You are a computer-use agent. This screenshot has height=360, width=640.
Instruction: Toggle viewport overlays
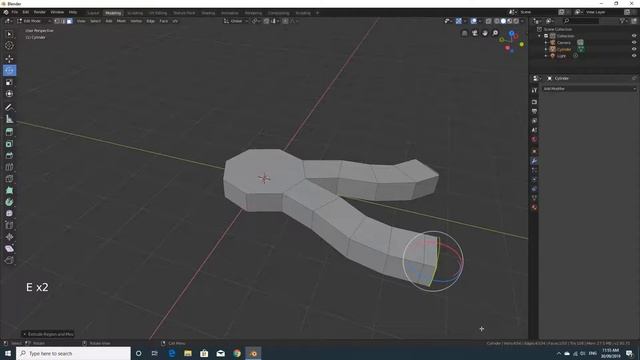point(473,21)
